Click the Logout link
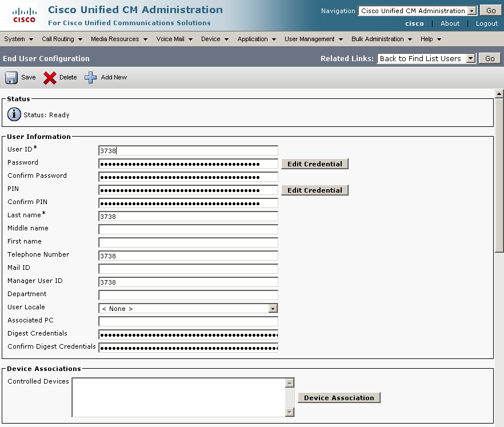504x427 pixels. [486, 23]
